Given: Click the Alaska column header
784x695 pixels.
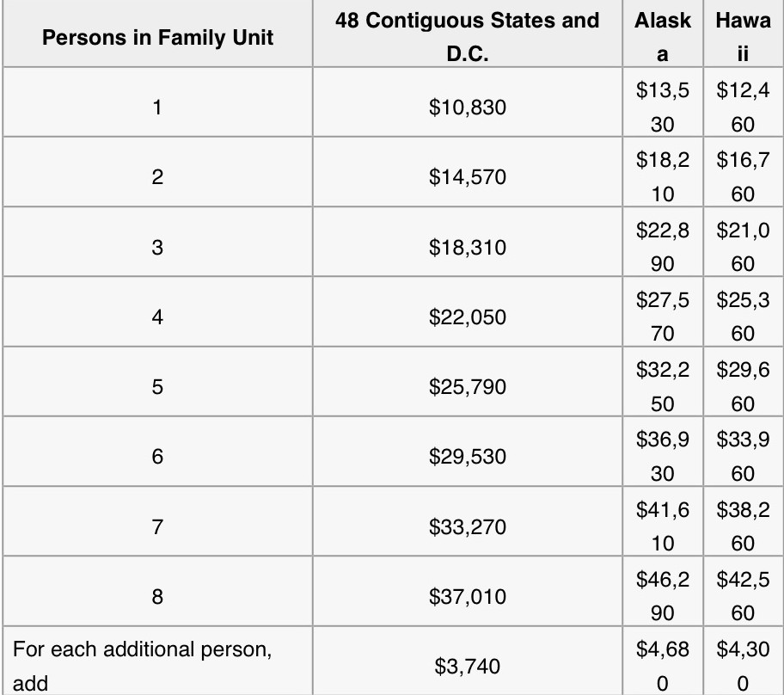Looking at the screenshot, I should click(x=662, y=37).
